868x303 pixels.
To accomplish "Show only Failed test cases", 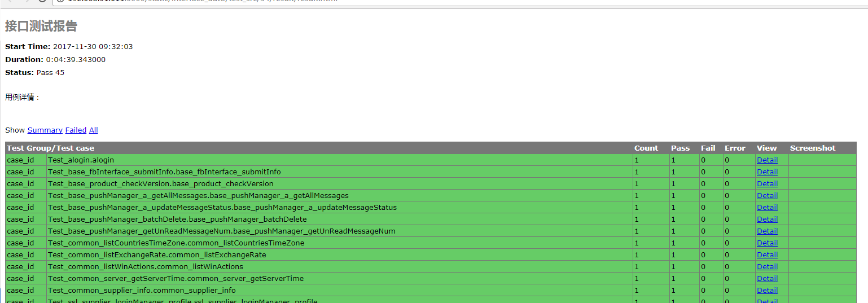I will [x=76, y=130].
